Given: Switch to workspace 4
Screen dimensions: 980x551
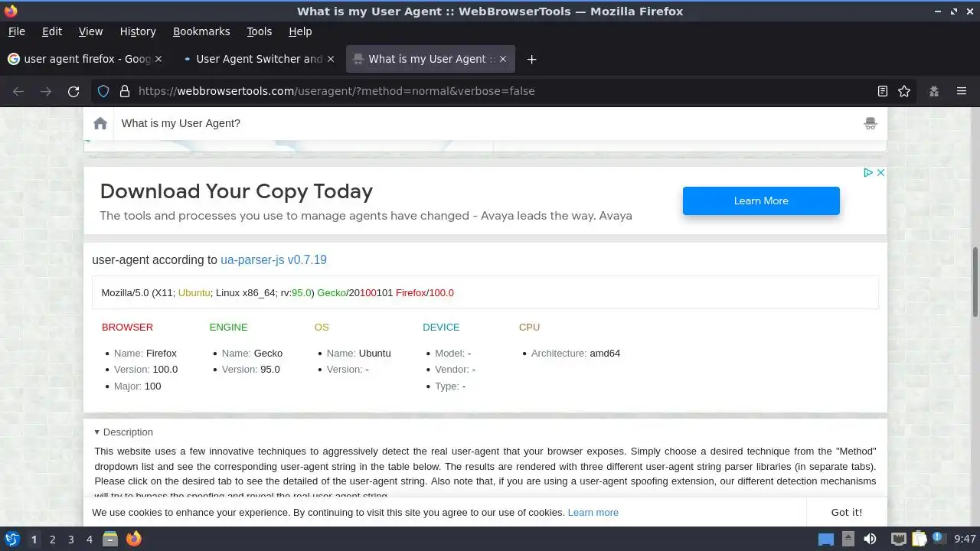Looking at the screenshot, I should click(x=89, y=540).
